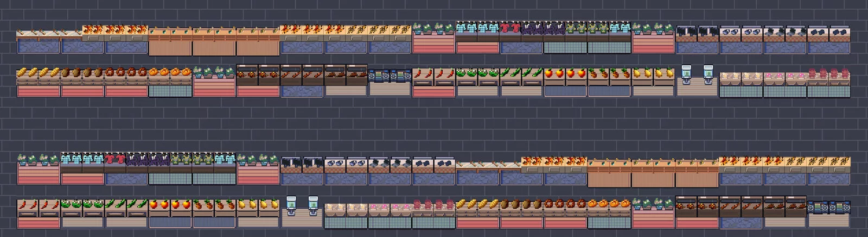The height and width of the screenshot is (237, 868).
Task: Select the sausage counter in the upper block
Action: click(302, 81)
